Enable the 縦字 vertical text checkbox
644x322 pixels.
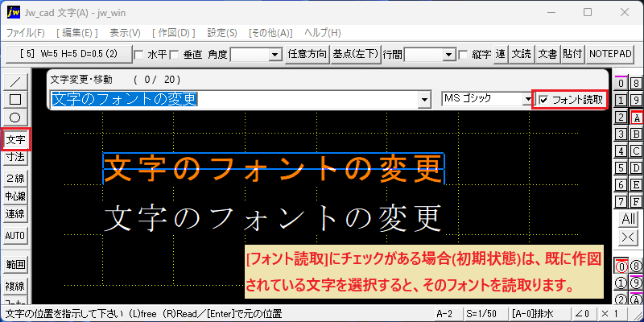pos(463,54)
